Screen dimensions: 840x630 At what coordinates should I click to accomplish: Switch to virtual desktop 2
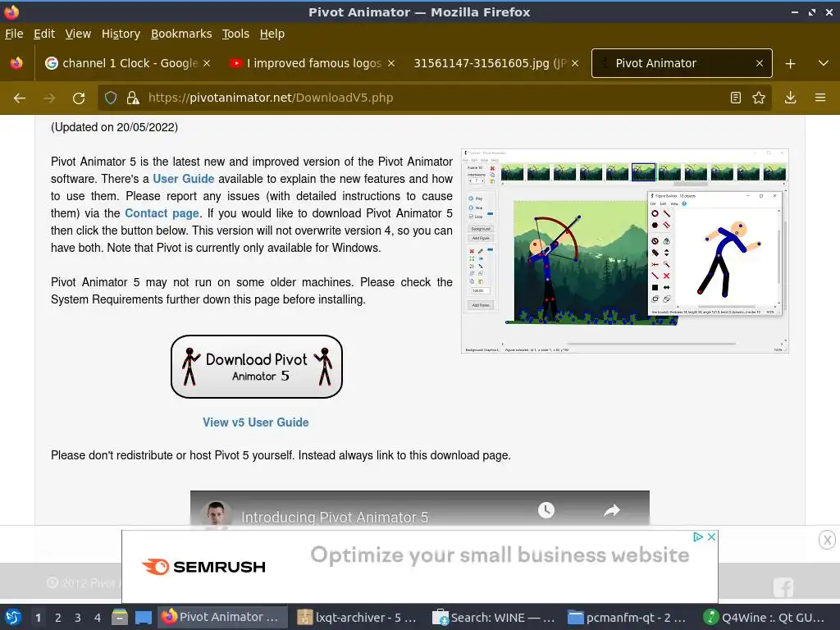(x=58, y=618)
